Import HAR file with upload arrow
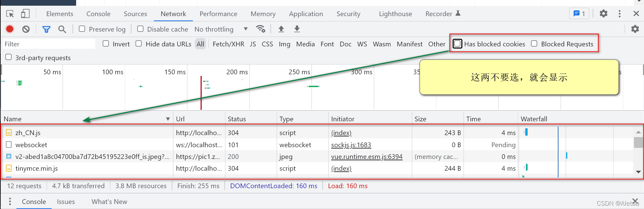The image size is (644, 209). click(x=281, y=29)
